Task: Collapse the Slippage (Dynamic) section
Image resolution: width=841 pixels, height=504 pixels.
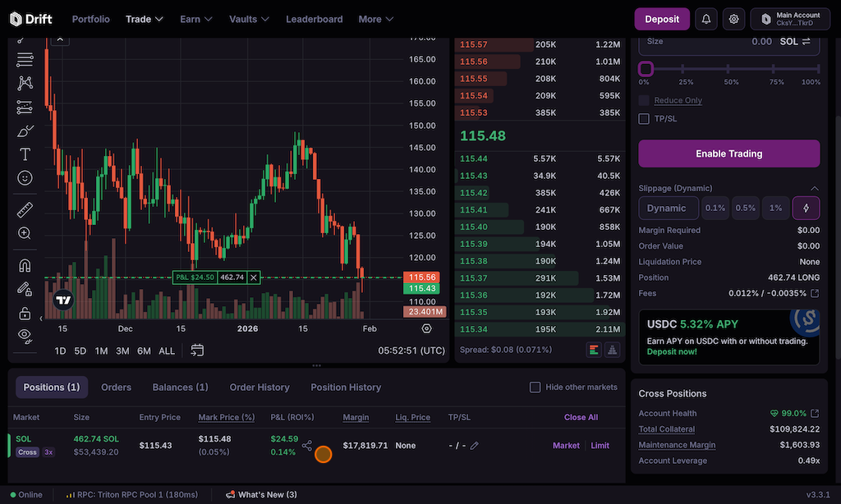Action: pyautogui.click(x=814, y=188)
